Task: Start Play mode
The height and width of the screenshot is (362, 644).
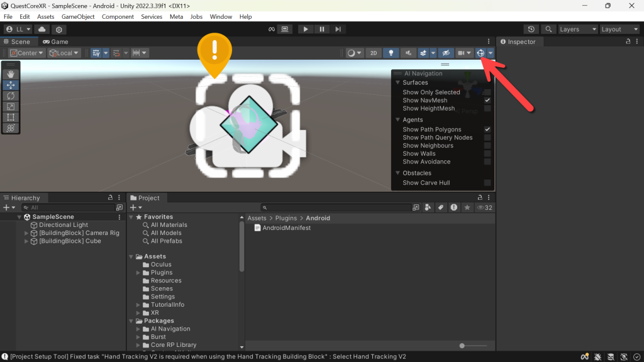Action: pyautogui.click(x=305, y=29)
